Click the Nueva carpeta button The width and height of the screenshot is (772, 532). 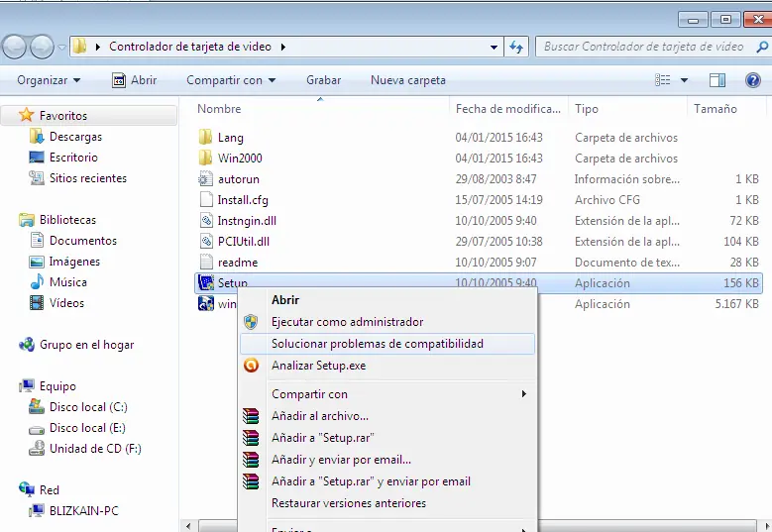point(407,80)
